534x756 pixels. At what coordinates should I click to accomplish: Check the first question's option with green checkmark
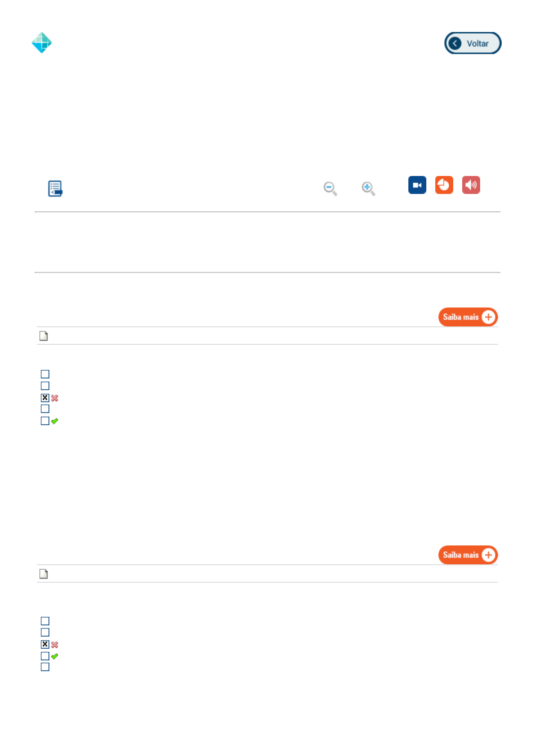(x=45, y=421)
